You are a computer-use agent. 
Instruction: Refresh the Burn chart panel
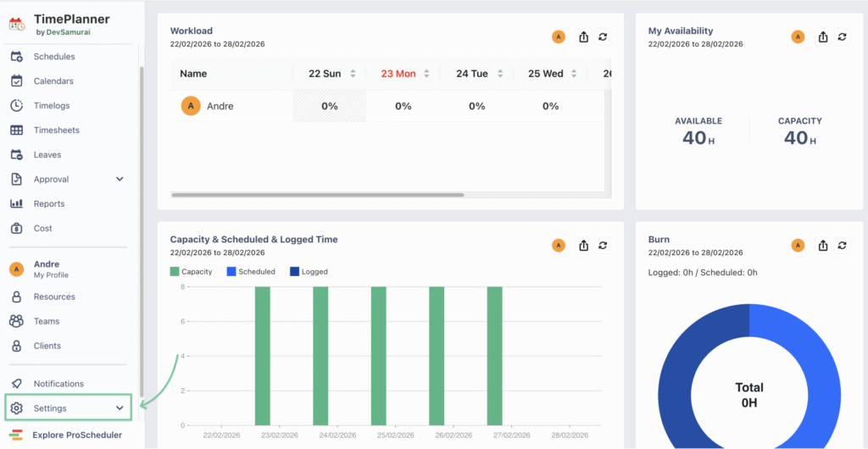coord(842,245)
